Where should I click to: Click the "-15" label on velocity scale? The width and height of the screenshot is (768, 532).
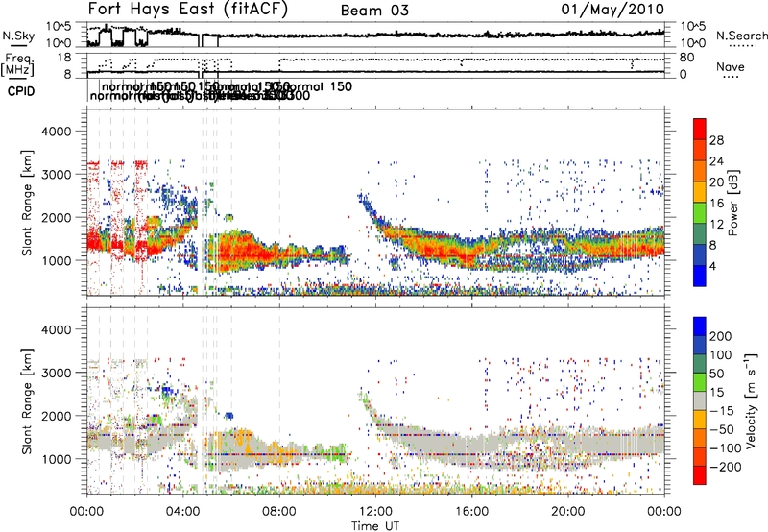[722, 411]
